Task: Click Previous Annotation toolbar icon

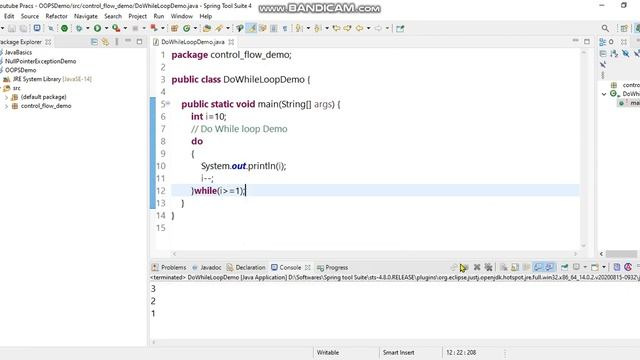Action: [x=318, y=28]
